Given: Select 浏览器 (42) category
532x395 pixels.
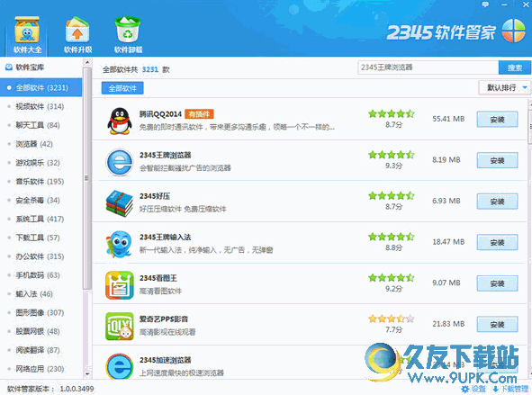Looking at the screenshot, I should click(x=41, y=144).
